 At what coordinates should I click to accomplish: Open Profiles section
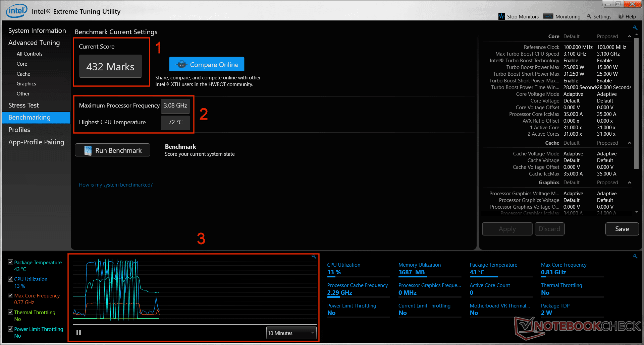19,130
